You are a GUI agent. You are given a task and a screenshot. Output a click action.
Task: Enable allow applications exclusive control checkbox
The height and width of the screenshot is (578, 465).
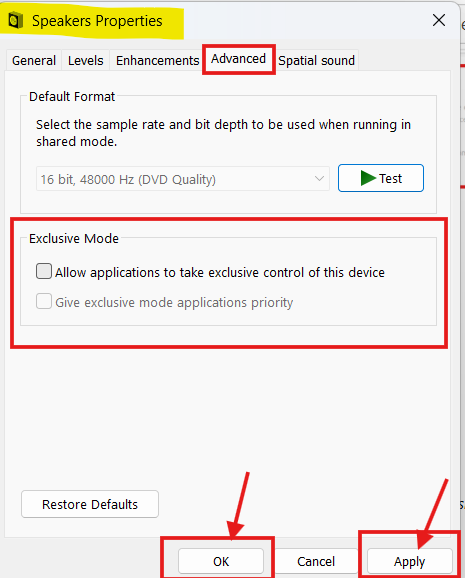(44, 271)
